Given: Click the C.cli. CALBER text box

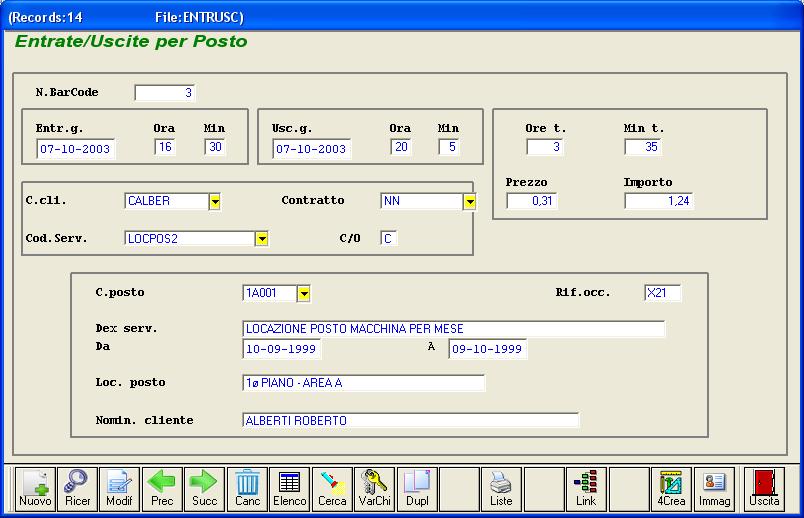Looking at the screenshot, I should 167,201.
